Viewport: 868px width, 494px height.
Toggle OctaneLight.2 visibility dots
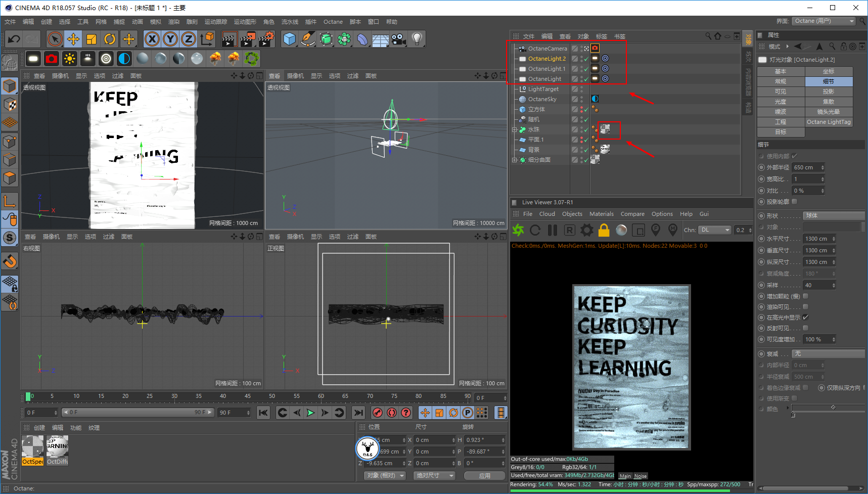pyautogui.click(x=581, y=59)
